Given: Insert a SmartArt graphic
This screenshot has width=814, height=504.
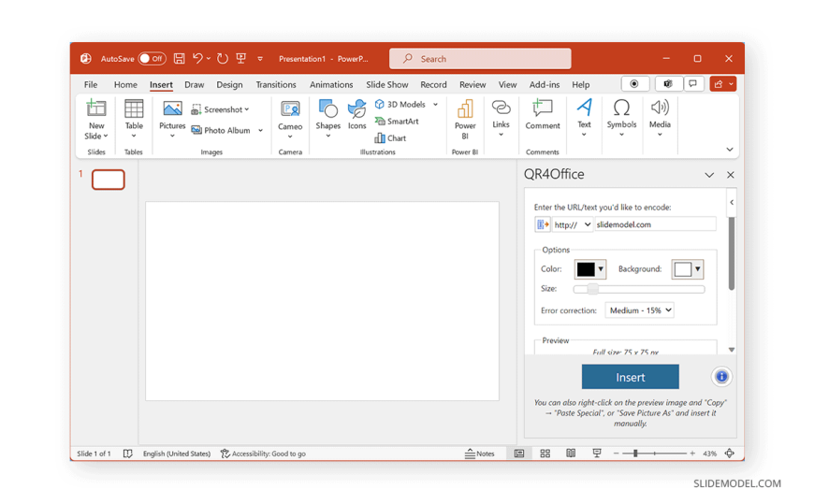Looking at the screenshot, I should tap(397, 122).
